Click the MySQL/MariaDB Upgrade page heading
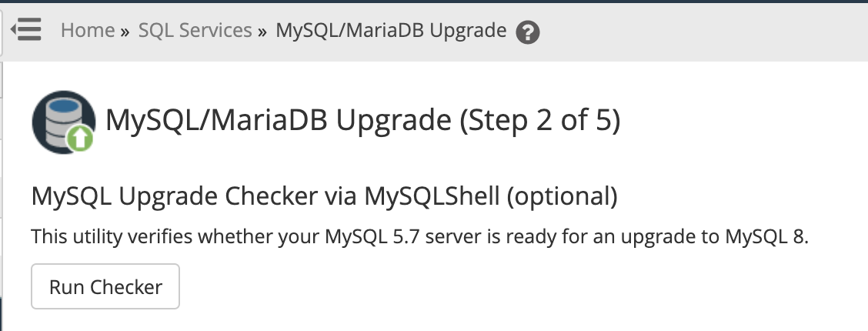The width and height of the screenshot is (868, 331). [x=277, y=120]
